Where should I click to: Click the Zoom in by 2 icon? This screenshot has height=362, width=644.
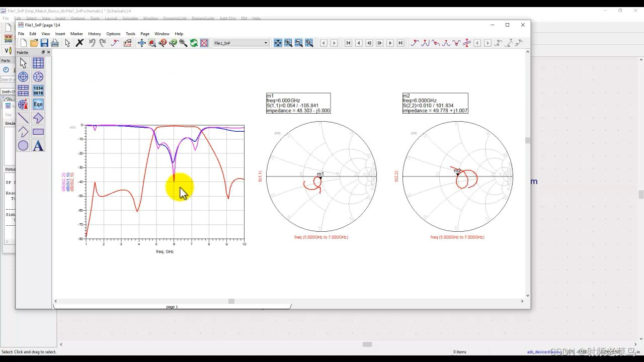[163, 43]
